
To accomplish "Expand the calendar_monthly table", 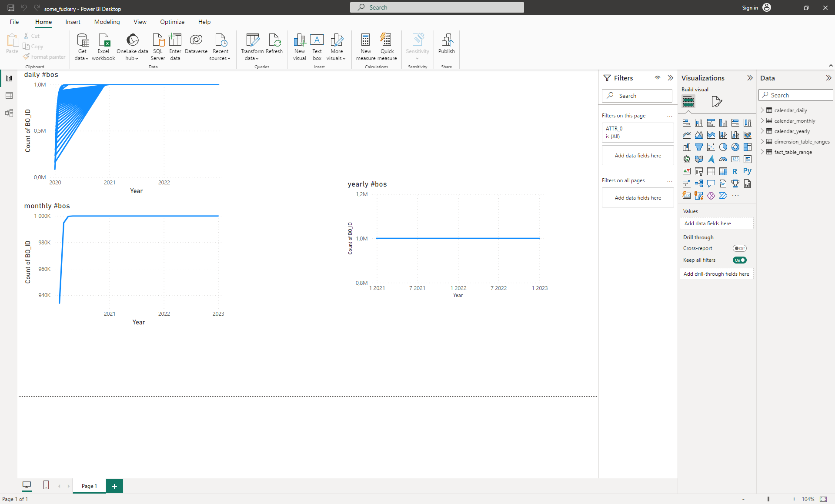I will 762,121.
